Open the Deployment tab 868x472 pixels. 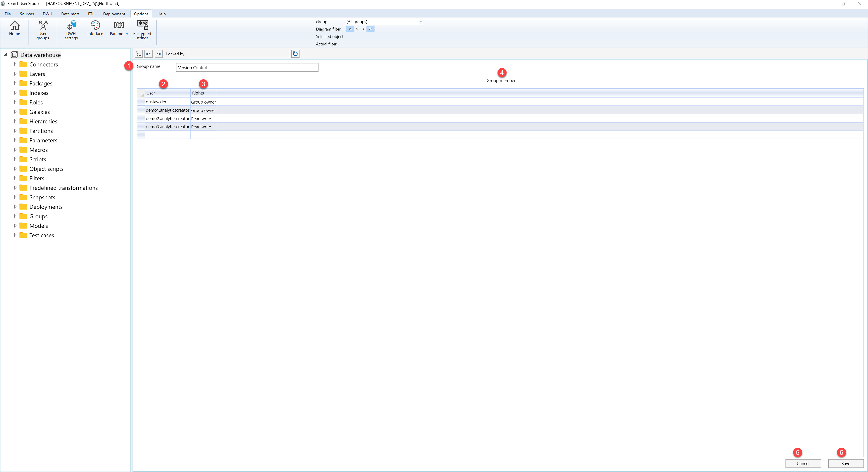[114, 14]
